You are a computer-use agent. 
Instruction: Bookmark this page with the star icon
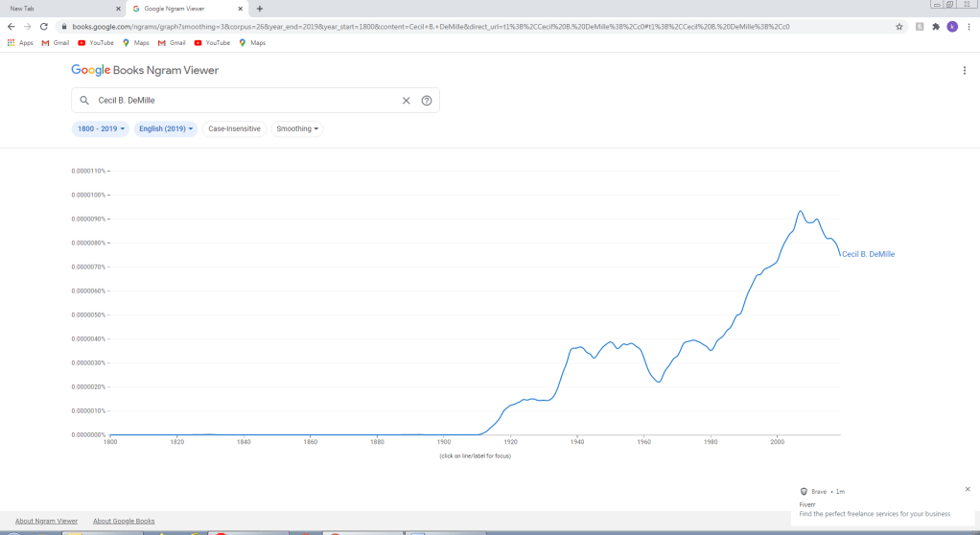pyautogui.click(x=899, y=27)
